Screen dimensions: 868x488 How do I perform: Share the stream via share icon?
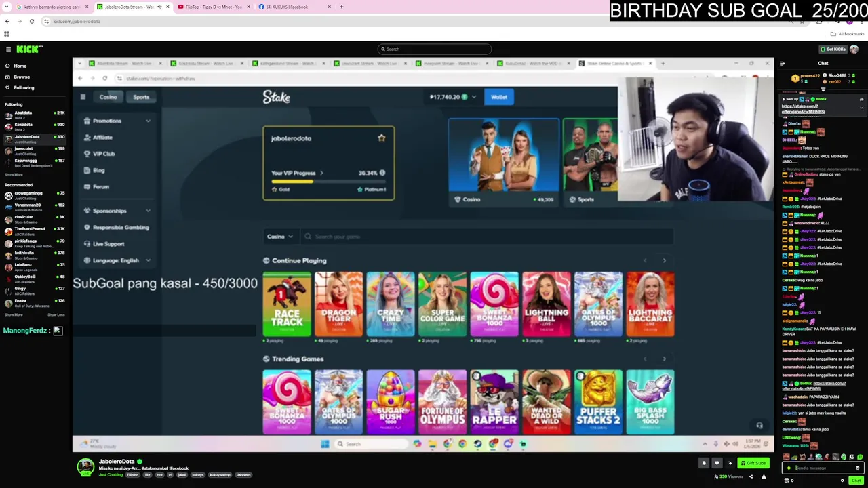[751, 476]
